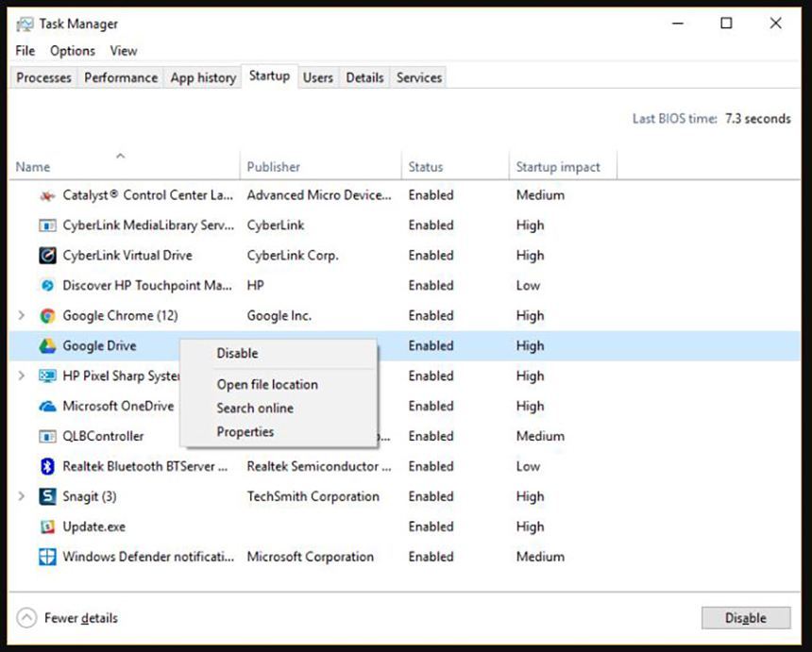Choose Disable from the context menu

[237, 353]
